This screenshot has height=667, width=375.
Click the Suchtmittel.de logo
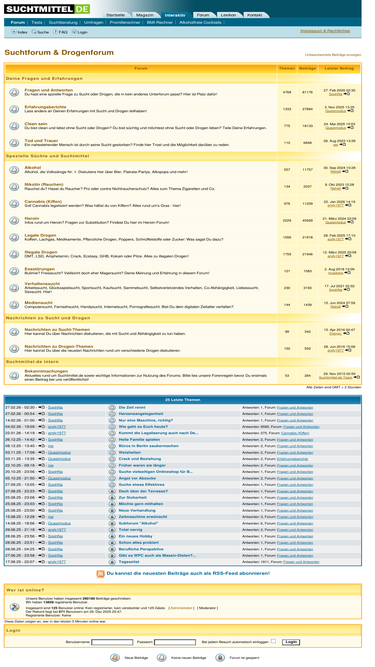(x=46, y=9)
